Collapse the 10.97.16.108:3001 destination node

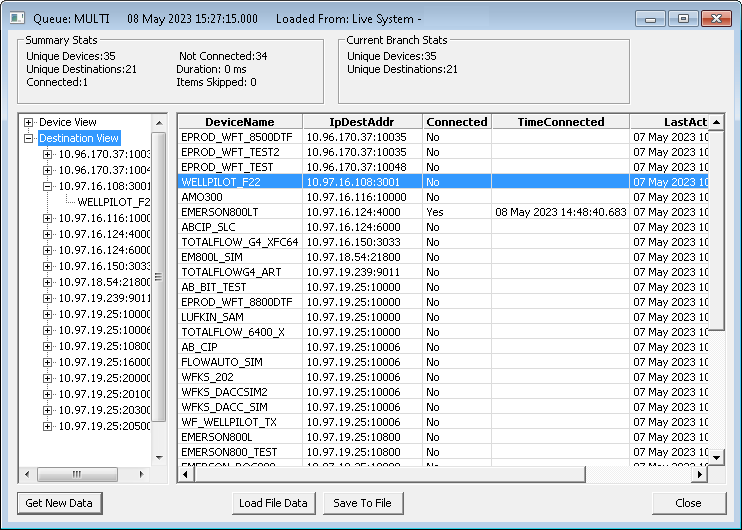pyautogui.click(x=47, y=186)
